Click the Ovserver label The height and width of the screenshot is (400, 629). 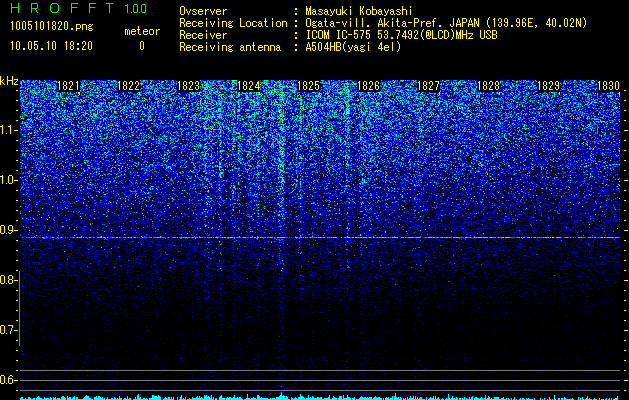point(203,12)
